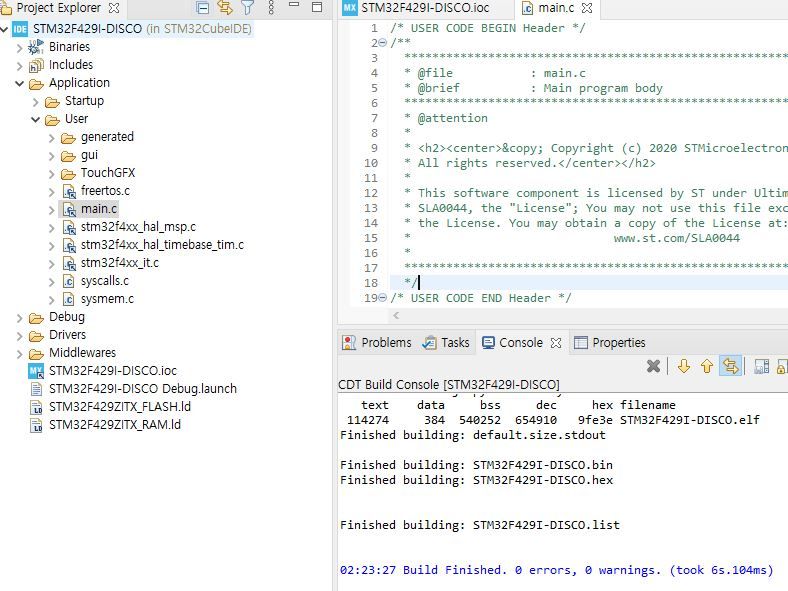788x591 pixels.
Task: Click the editor horizontal scroll left arrow
Action: [396, 316]
